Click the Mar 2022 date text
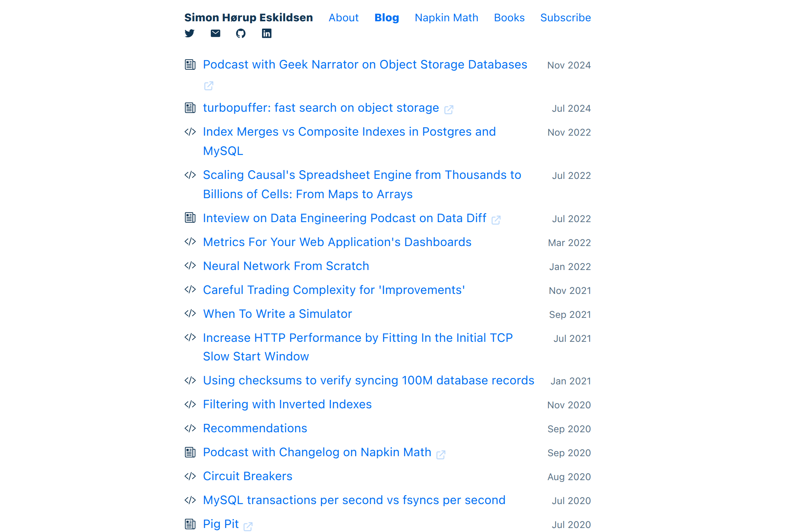Viewport: 798px width, 532px height. 569,243
